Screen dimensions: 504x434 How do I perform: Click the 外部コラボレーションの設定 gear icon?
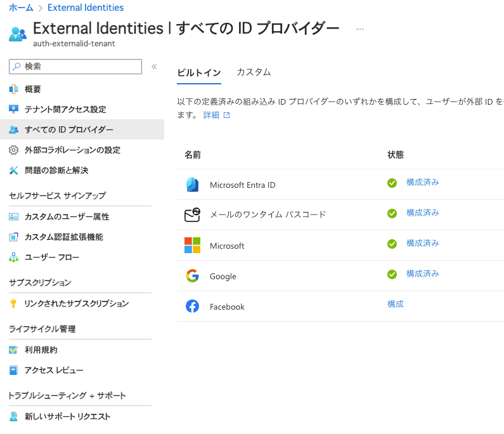[13, 150]
